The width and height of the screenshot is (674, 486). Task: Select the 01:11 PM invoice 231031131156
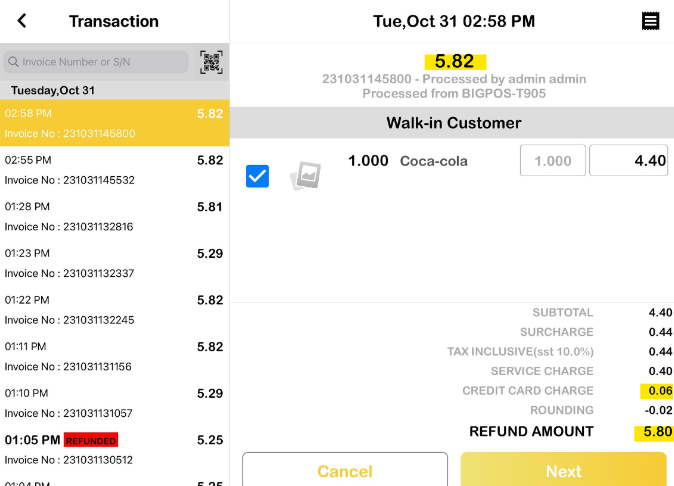coord(114,356)
